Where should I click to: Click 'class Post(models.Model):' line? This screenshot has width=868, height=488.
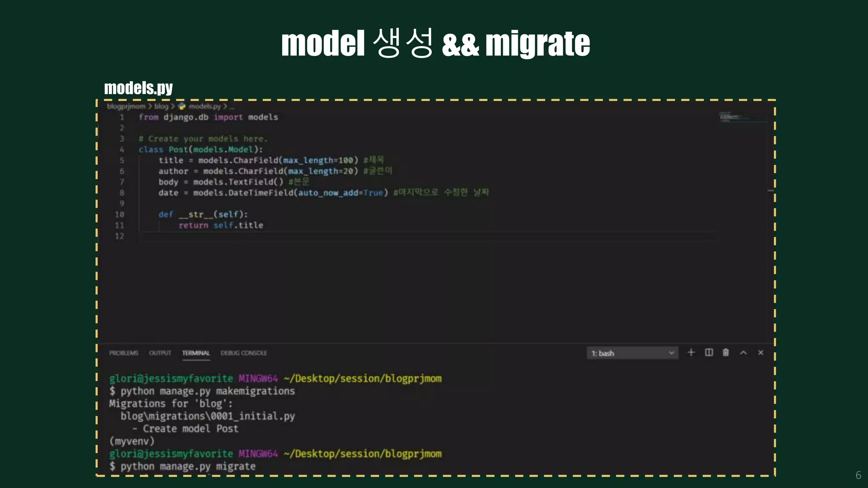pyautogui.click(x=200, y=150)
